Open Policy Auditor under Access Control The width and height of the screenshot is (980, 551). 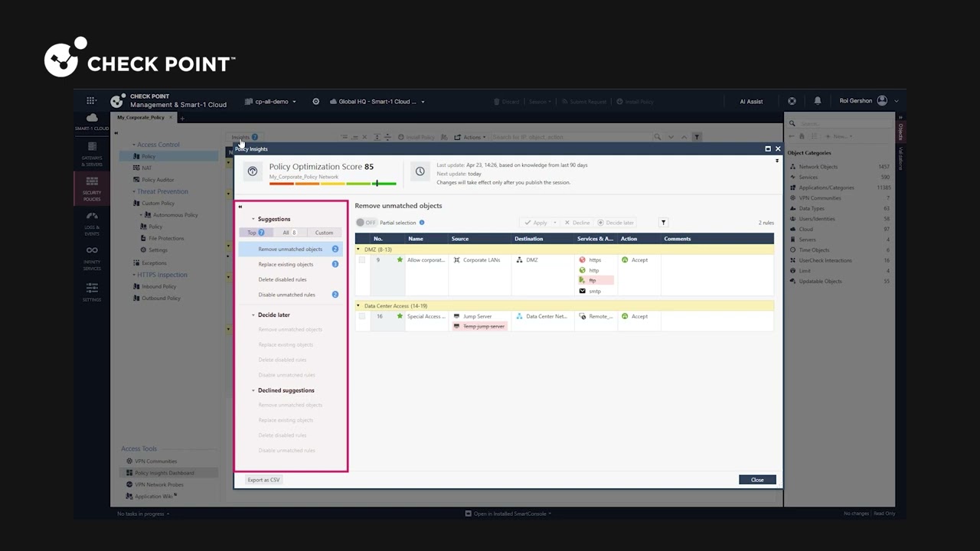pyautogui.click(x=158, y=180)
